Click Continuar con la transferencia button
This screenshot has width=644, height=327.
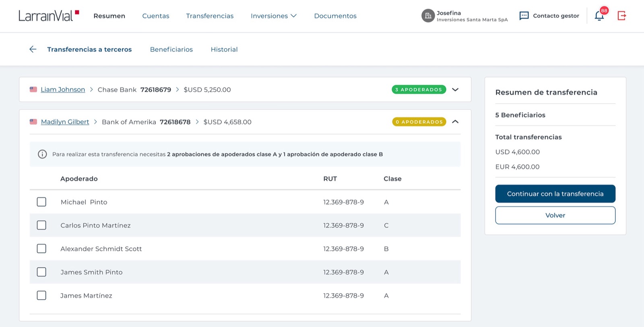coord(555,194)
